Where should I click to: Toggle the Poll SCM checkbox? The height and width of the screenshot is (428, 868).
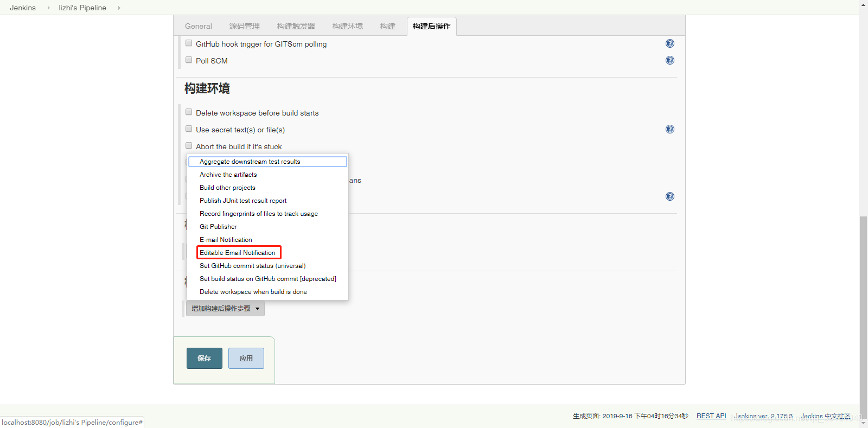tap(189, 60)
